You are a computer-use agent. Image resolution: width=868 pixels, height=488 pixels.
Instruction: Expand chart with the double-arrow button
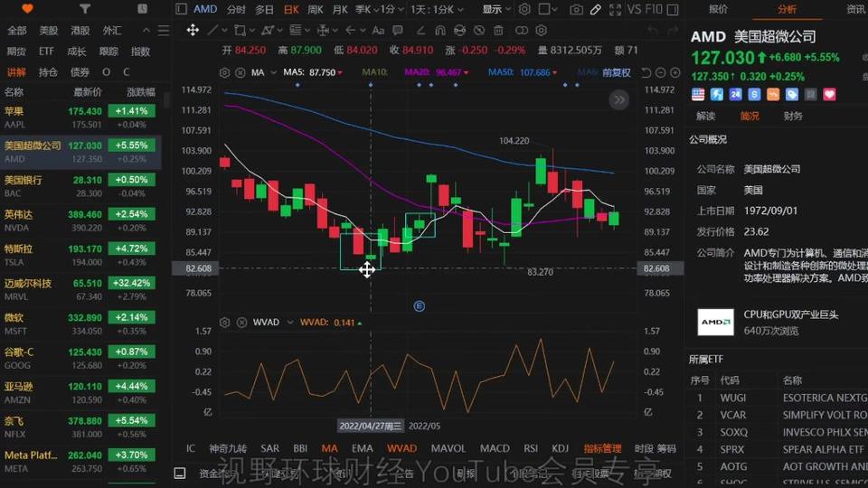click(618, 100)
